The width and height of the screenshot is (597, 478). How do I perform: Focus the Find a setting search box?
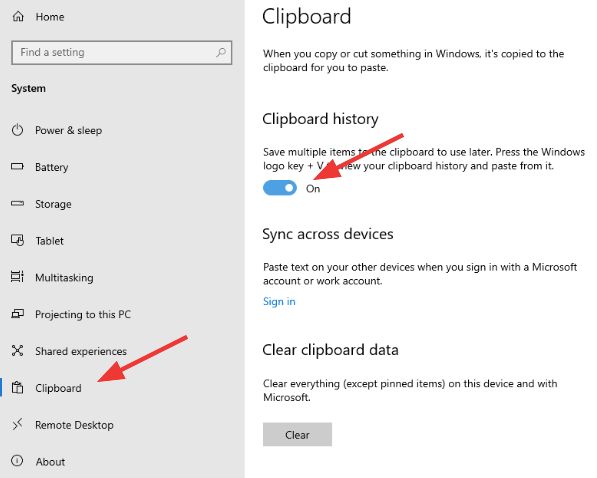(x=121, y=53)
